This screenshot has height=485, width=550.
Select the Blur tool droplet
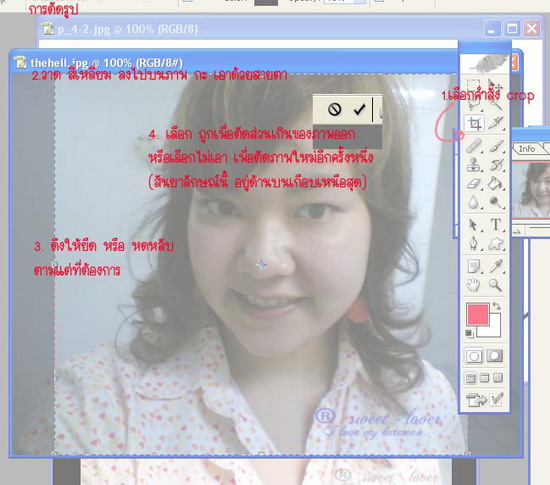coord(474,202)
